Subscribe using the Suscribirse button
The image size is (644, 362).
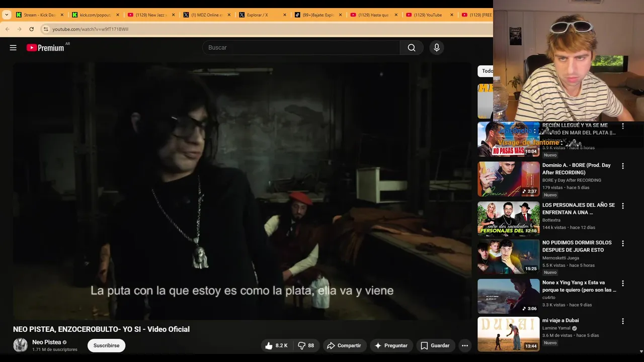tap(106, 345)
